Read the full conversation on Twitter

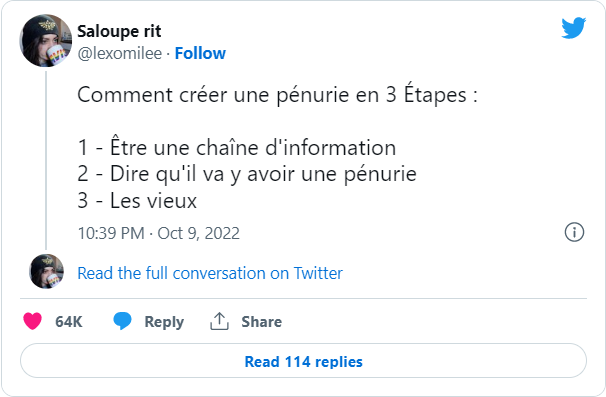coord(210,273)
